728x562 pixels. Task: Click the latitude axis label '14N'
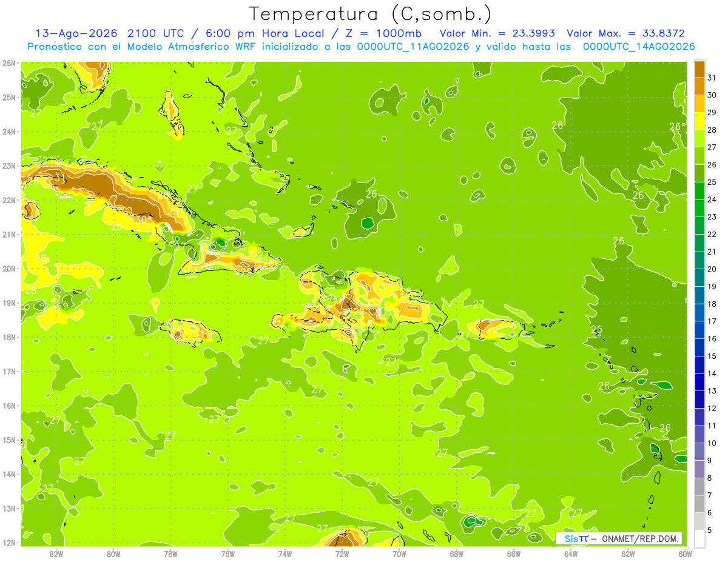[x=8, y=474]
